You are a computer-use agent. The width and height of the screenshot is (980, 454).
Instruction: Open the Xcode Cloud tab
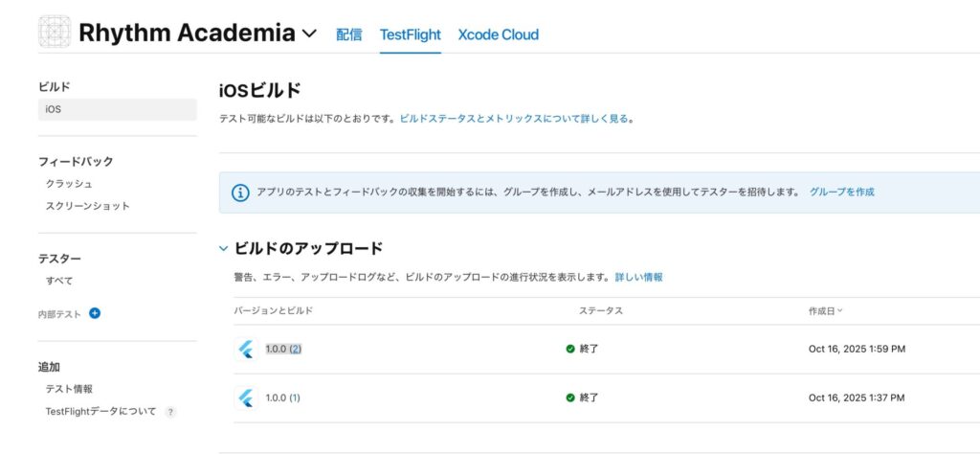tap(498, 34)
